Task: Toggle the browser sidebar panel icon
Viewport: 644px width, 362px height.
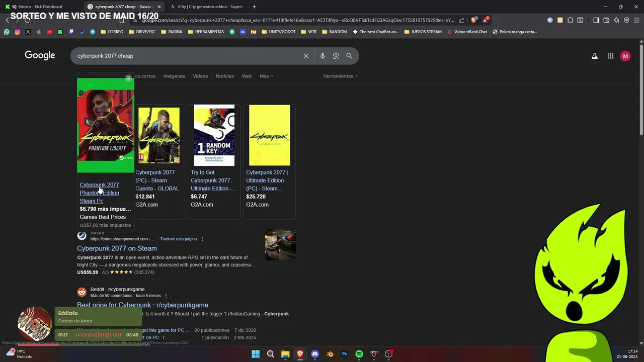Action: point(596,20)
